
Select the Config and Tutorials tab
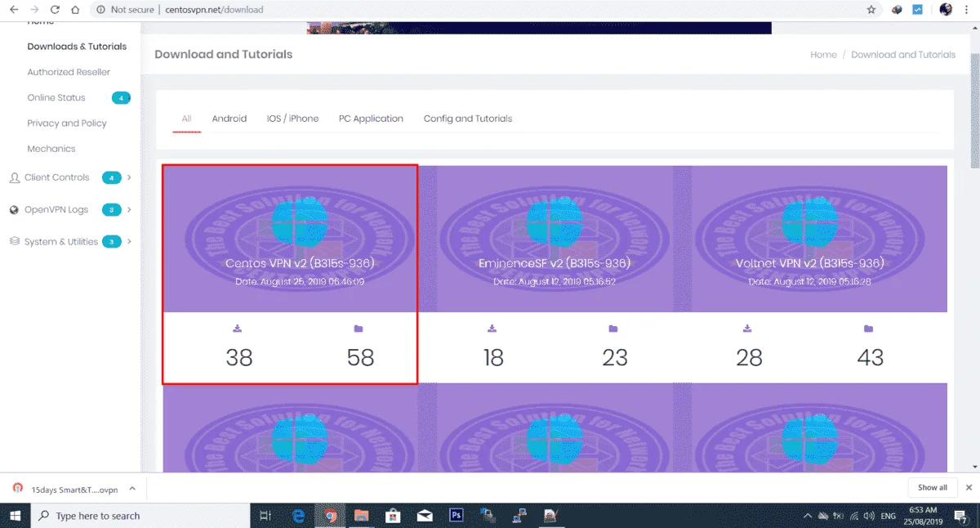coord(468,119)
